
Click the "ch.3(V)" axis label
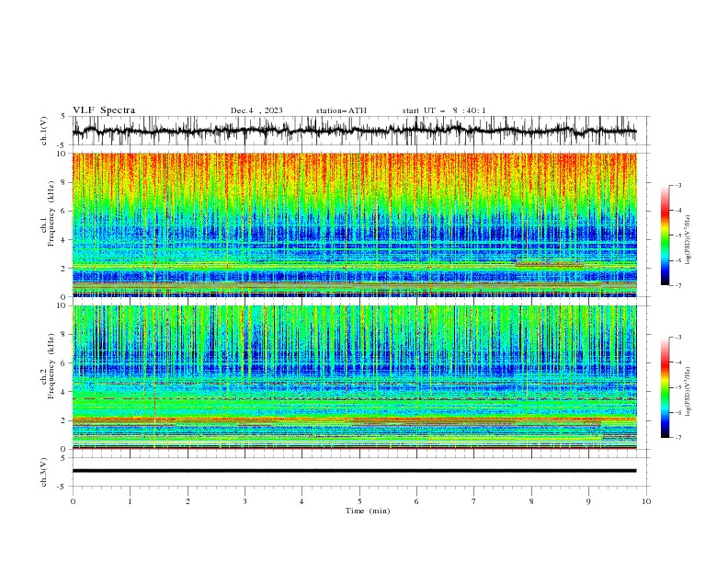point(44,472)
